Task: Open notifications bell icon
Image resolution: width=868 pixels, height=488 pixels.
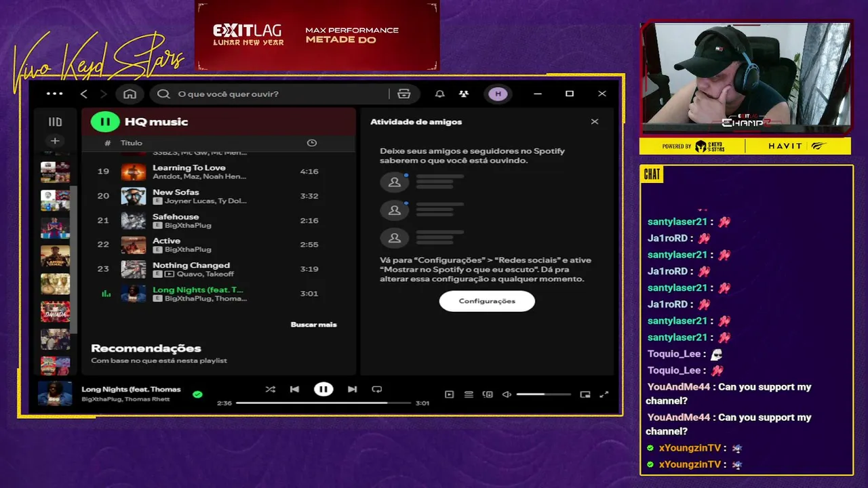Action: tap(439, 94)
